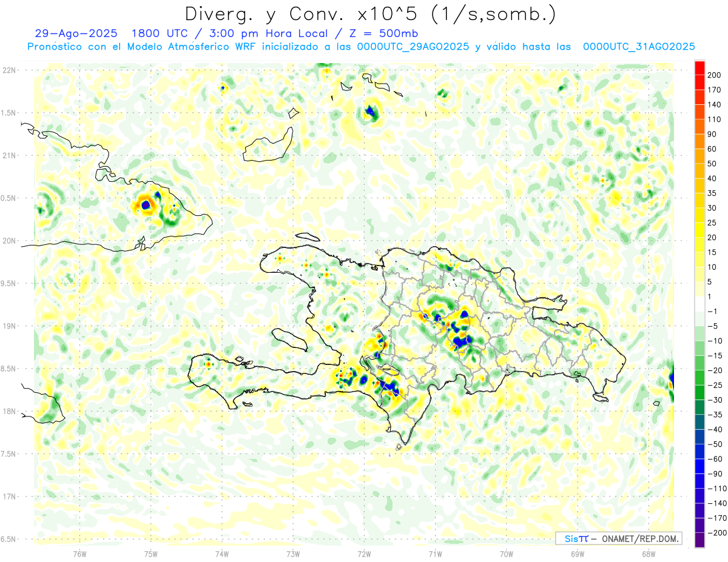Click the colorbar label '35'
728x562 pixels.
click(x=712, y=193)
